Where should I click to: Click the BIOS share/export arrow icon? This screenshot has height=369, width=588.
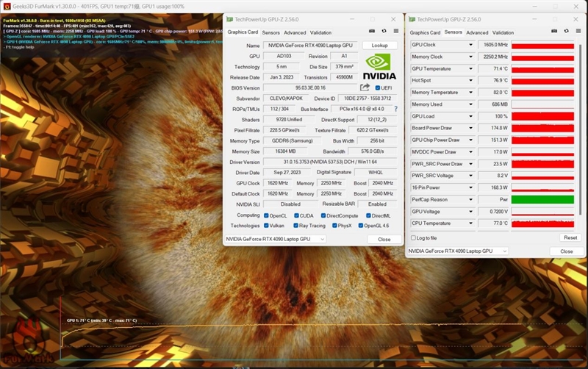click(x=365, y=87)
